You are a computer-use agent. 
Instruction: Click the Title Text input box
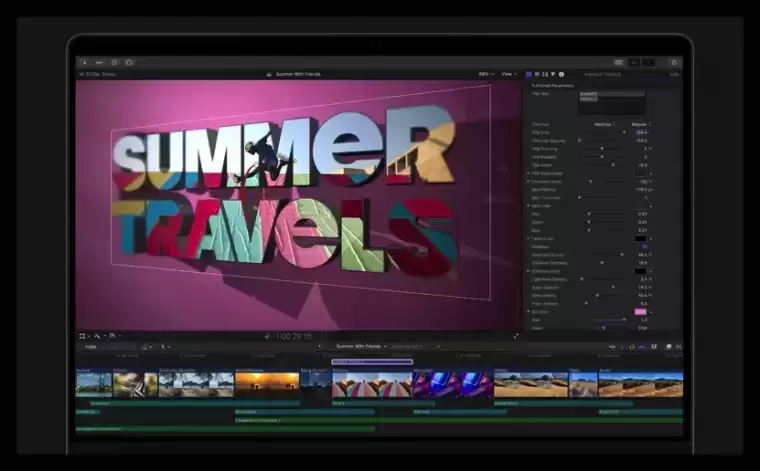coord(612,103)
